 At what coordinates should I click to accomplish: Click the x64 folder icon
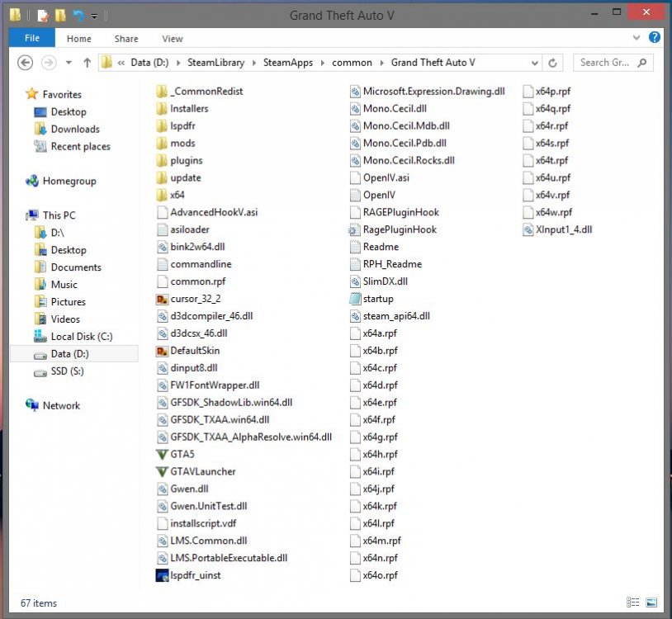[x=162, y=196]
